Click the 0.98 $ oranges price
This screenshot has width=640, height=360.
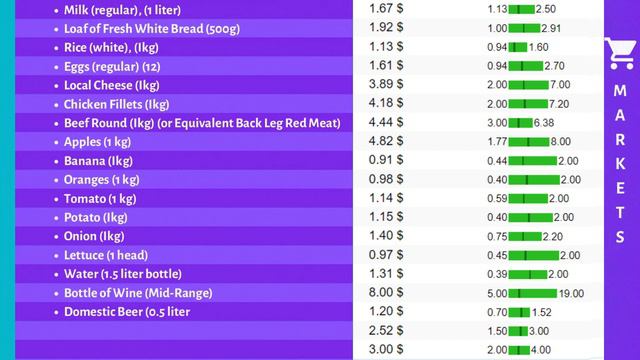(386, 179)
